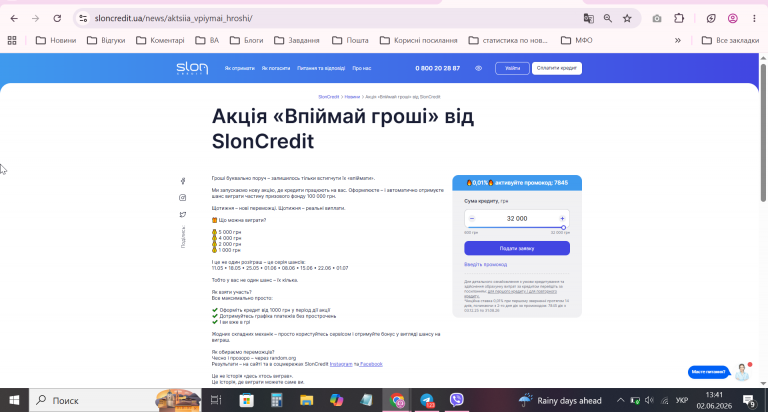Viewport: 768px width, 412px height.
Task: Open the Завдання bookmarks folder
Action: click(x=297, y=40)
